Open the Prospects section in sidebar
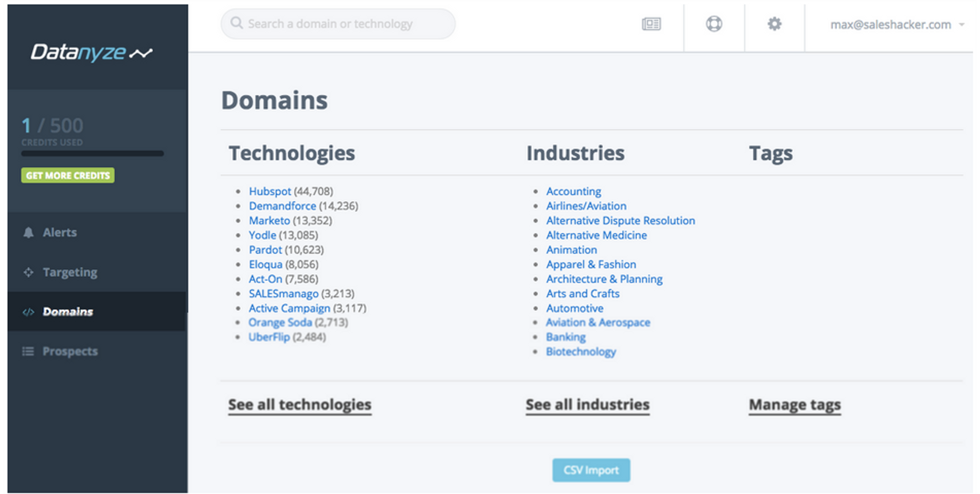Viewport: 980px width, 494px height. click(70, 352)
